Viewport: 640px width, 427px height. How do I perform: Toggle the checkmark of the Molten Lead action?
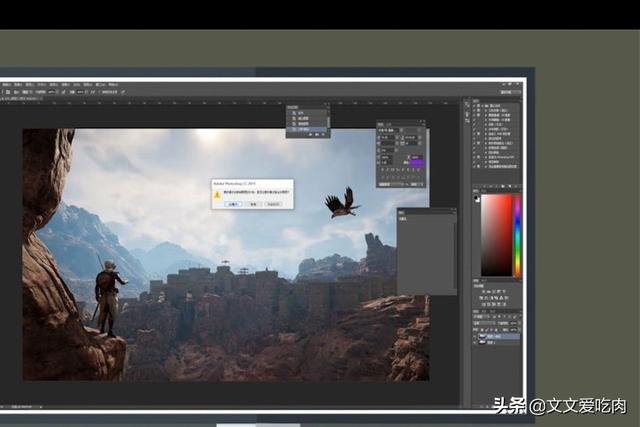[474, 138]
